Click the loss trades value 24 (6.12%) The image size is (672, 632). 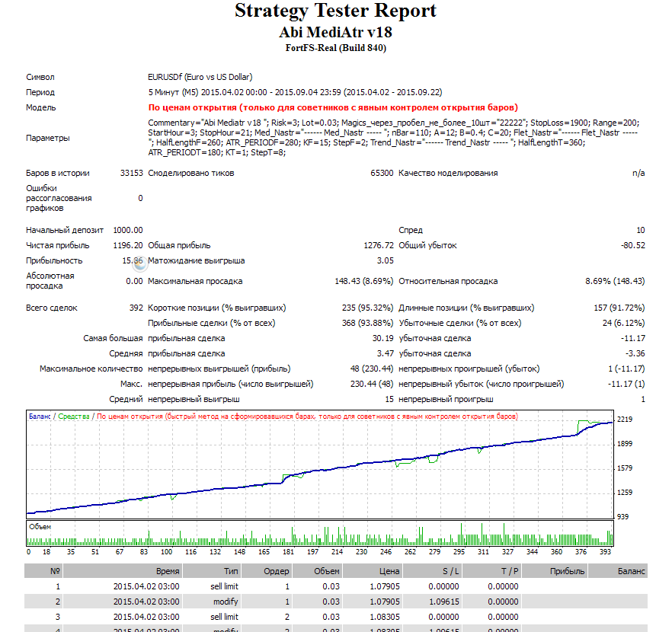623,324
